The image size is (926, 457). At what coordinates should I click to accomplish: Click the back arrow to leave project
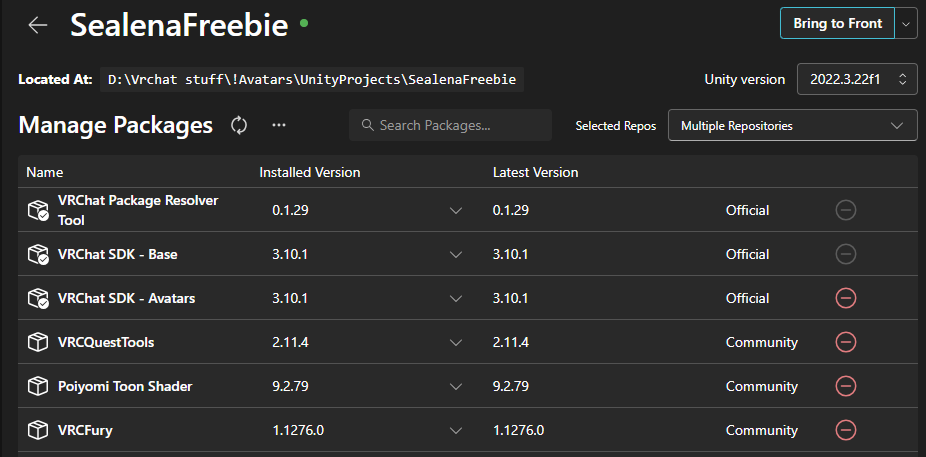click(x=38, y=25)
